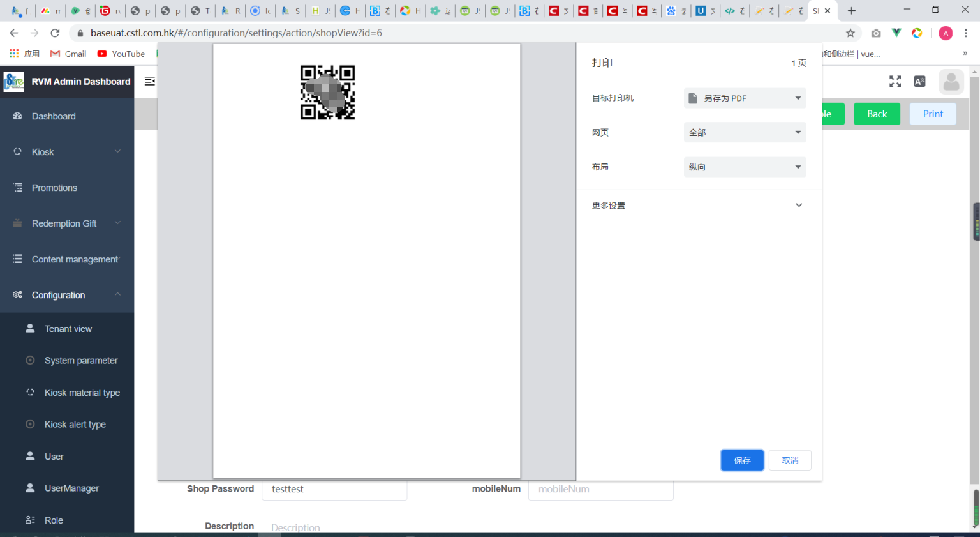980x537 pixels.
Task: Show more bookmarks via double chevron
Action: pos(965,54)
